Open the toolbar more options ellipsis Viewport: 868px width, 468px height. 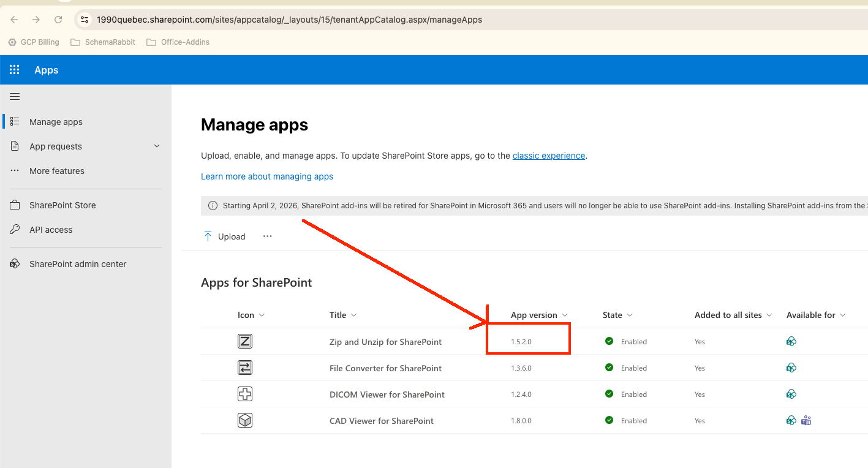pyautogui.click(x=267, y=236)
